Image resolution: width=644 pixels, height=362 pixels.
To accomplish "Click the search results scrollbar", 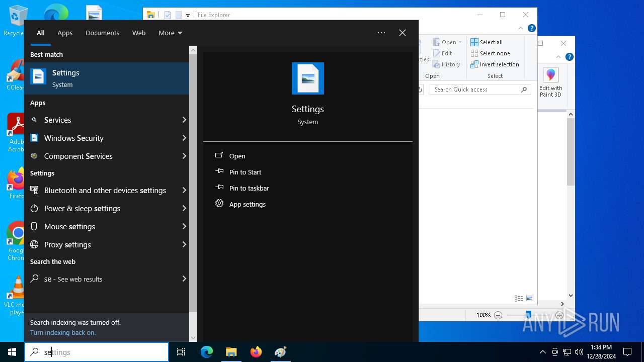I will click(x=193, y=183).
